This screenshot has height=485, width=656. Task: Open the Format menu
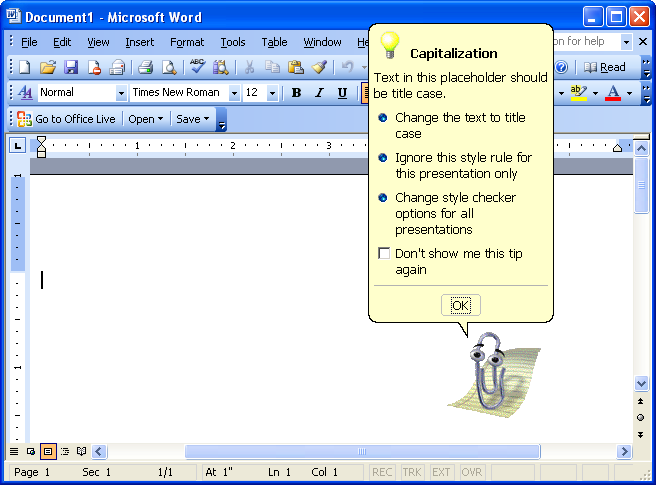tap(187, 42)
